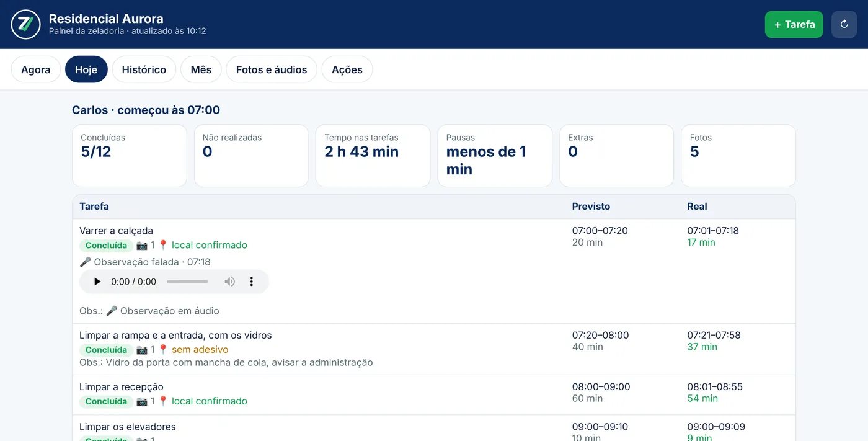Click the Limpar os elevadores task name
The width and height of the screenshot is (868, 441).
(128, 427)
